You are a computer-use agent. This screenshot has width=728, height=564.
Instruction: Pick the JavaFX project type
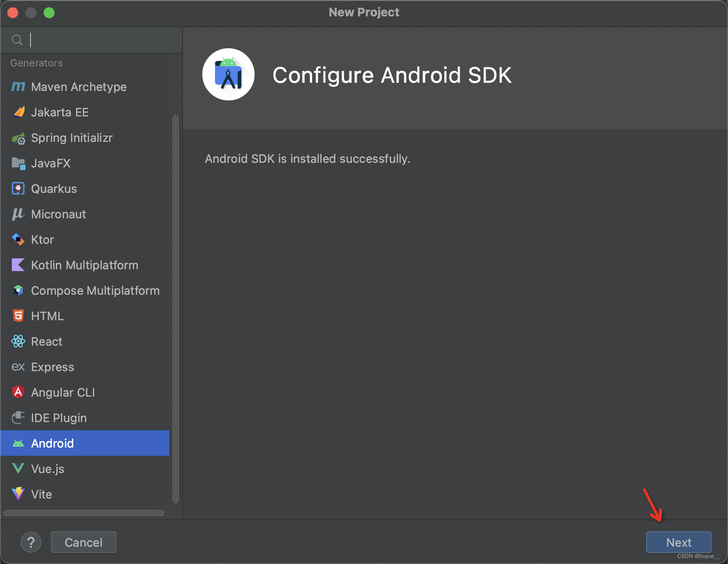tap(85, 163)
